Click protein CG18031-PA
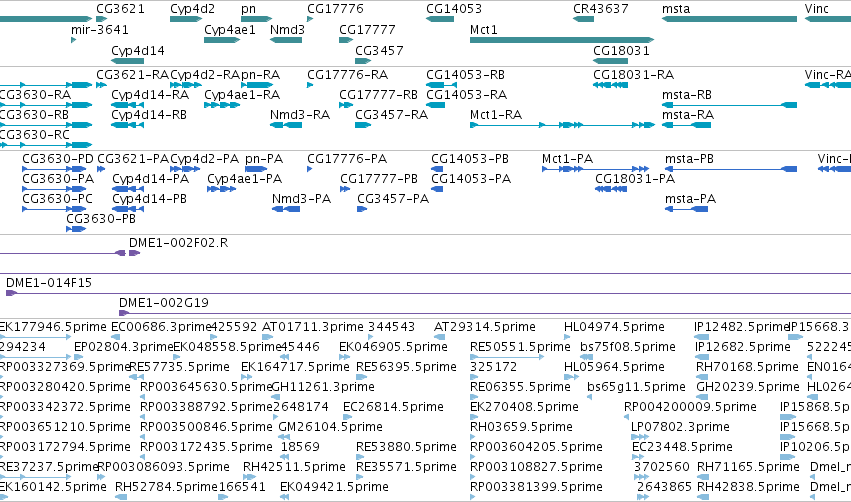Screen dimensions: 851x502 coord(635,179)
